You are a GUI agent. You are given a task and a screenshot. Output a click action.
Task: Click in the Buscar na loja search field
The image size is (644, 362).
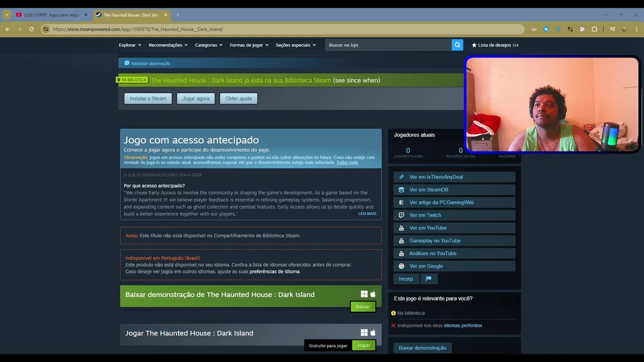coord(388,45)
